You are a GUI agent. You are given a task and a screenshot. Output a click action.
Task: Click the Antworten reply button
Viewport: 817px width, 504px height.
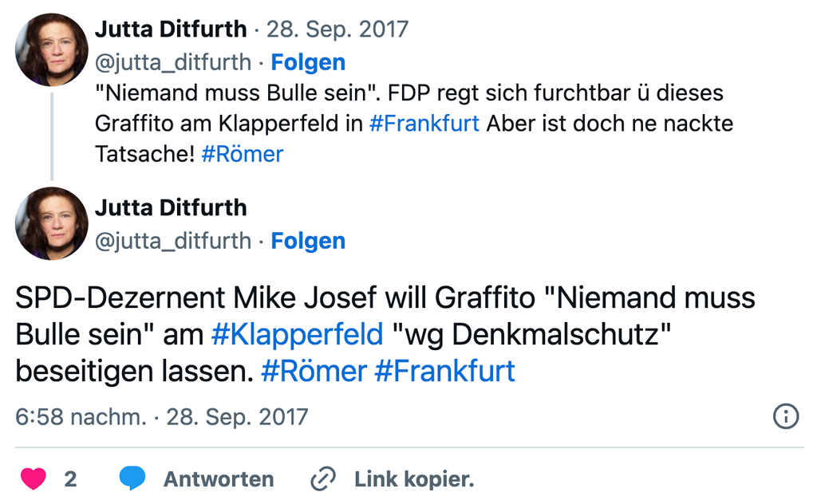tap(219, 479)
